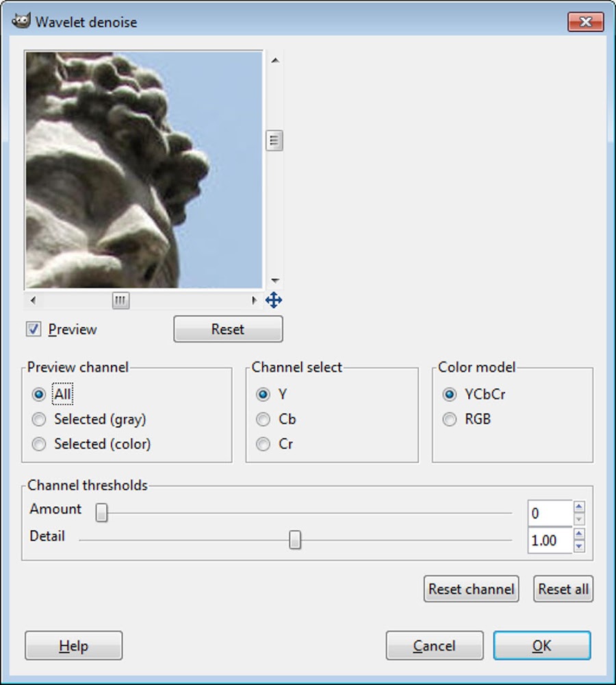Click the preview navigation cross-arrows icon
Image resolution: width=616 pixels, height=685 pixels.
click(x=274, y=300)
